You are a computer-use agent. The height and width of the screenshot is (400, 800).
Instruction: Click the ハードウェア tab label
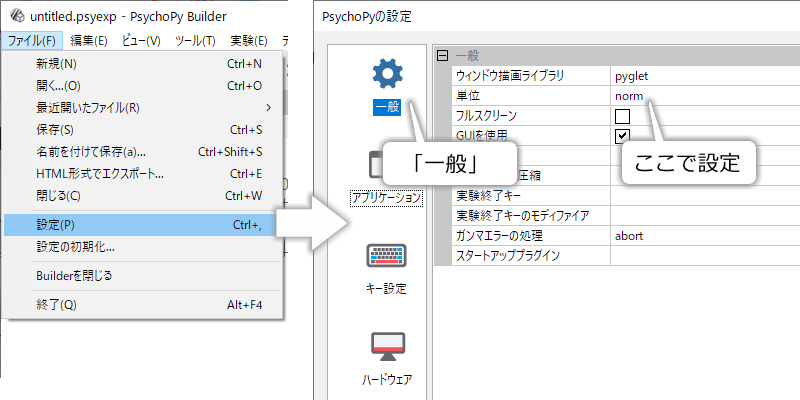[x=387, y=380]
